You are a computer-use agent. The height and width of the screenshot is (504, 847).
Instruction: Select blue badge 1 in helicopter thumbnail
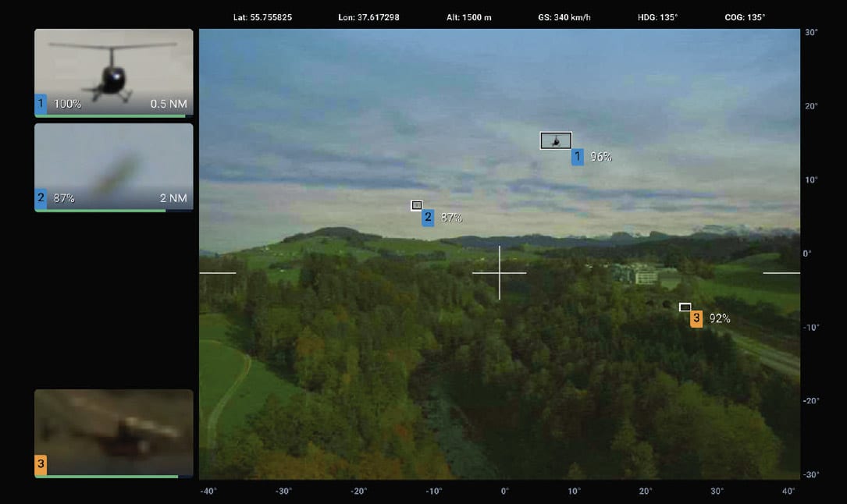(41, 104)
